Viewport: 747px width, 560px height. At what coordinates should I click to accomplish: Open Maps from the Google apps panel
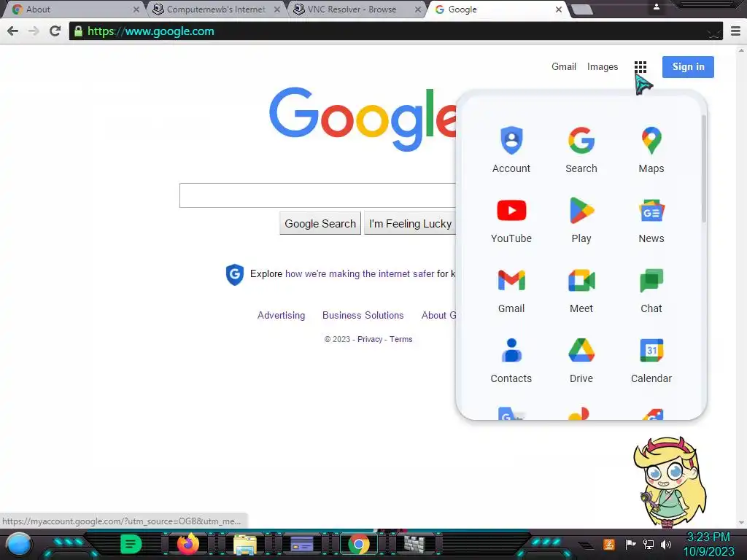651,150
